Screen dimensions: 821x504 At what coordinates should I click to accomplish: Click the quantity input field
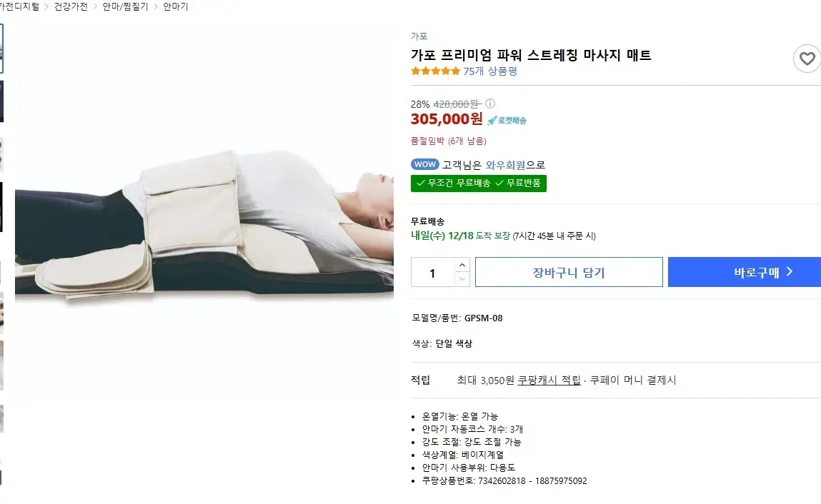433,272
